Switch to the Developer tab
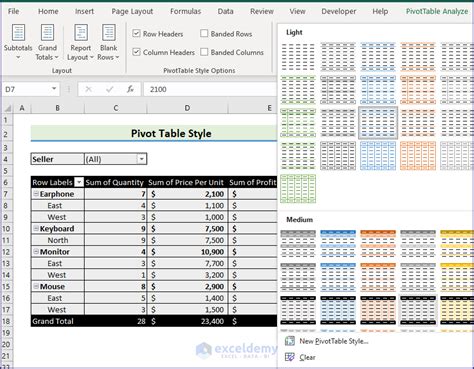Viewport: 474px width, 369px height. click(x=339, y=11)
